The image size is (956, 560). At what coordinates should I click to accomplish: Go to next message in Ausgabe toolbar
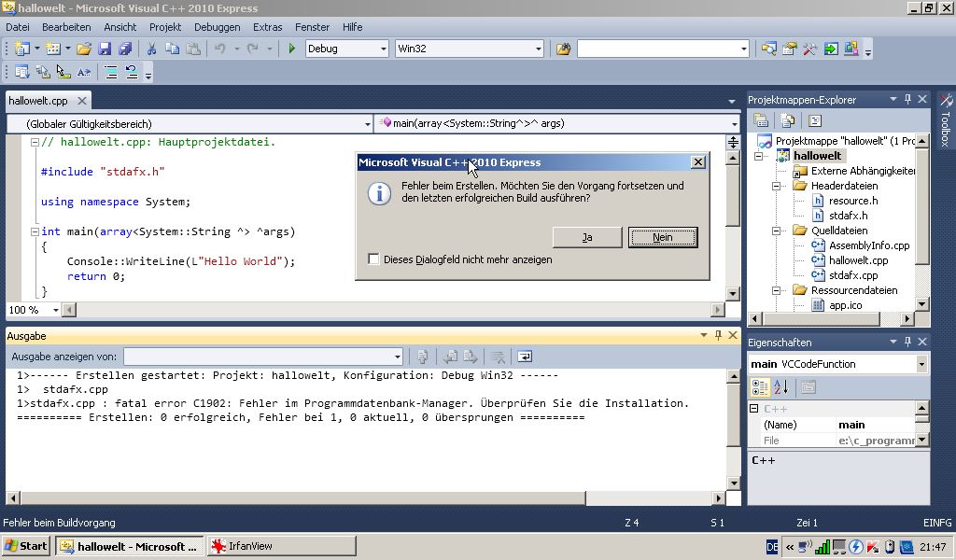tap(471, 357)
